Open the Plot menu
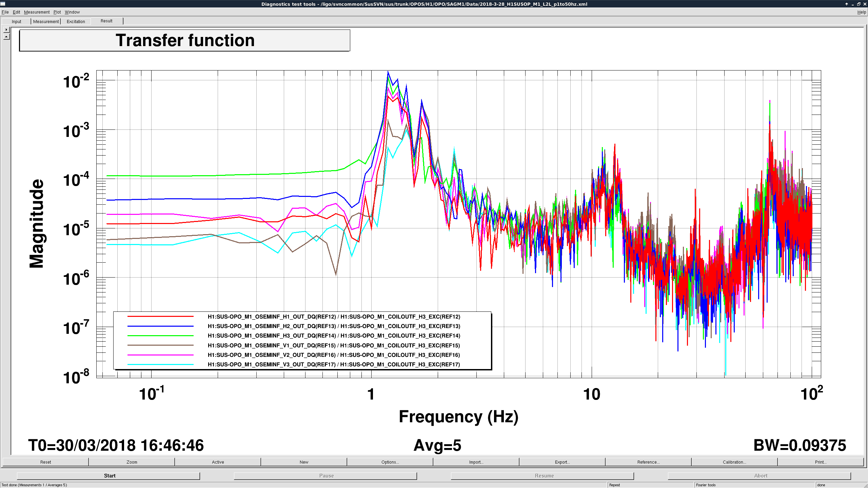 (x=57, y=12)
